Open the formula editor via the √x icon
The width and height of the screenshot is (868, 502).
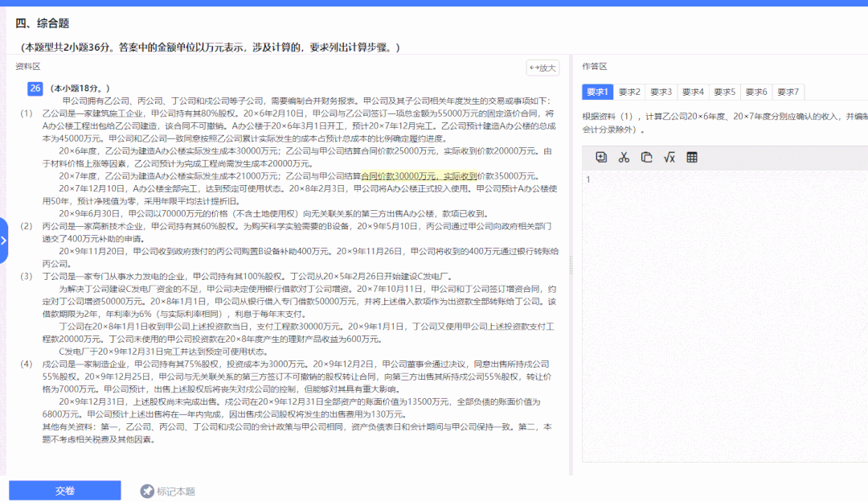pos(669,157)
